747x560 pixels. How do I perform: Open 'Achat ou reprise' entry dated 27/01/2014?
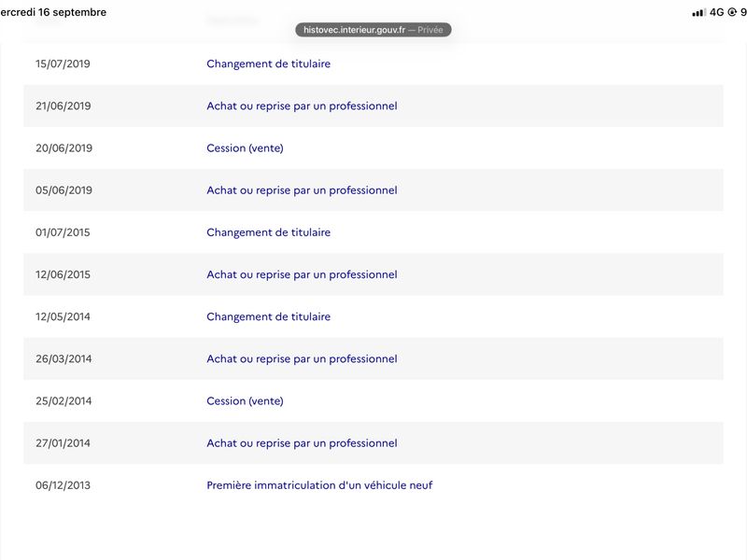pos(302,443)
